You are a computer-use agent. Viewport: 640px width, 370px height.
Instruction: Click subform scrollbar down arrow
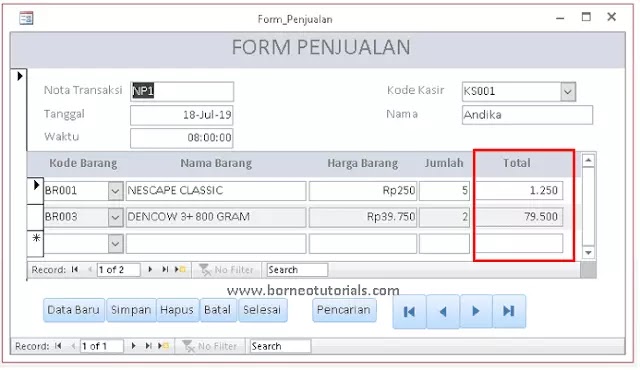pyautogui.click(x=588, y=253)
